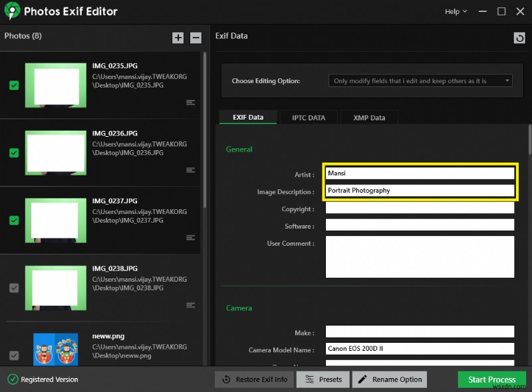The height and width of the screenshot is (392, 532).
Task: Enable the IMG_0238.JPG checkbox
Action: coord(13,288)
